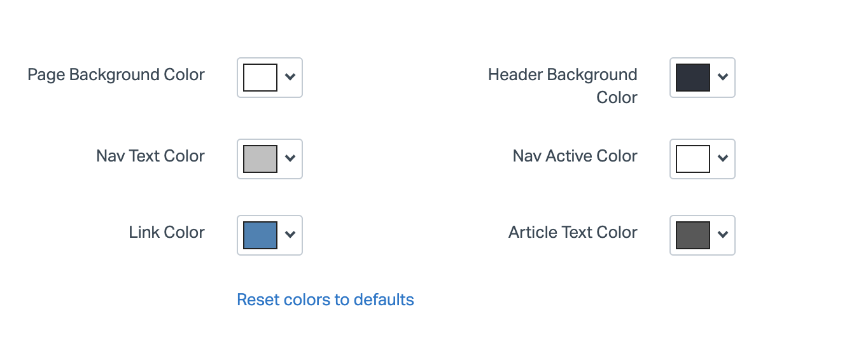Click the Header Background Color dark swatch

pos(693,78)
